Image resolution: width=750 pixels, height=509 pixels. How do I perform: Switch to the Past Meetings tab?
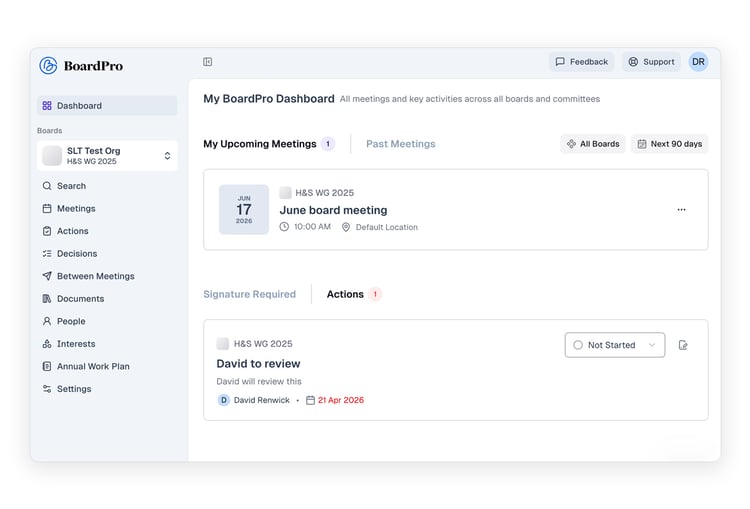401,144
